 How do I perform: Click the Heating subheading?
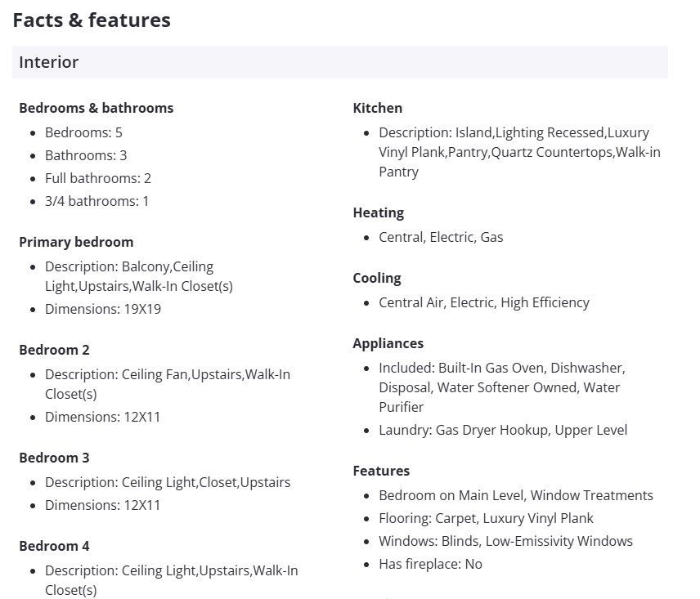coord(378,212)
